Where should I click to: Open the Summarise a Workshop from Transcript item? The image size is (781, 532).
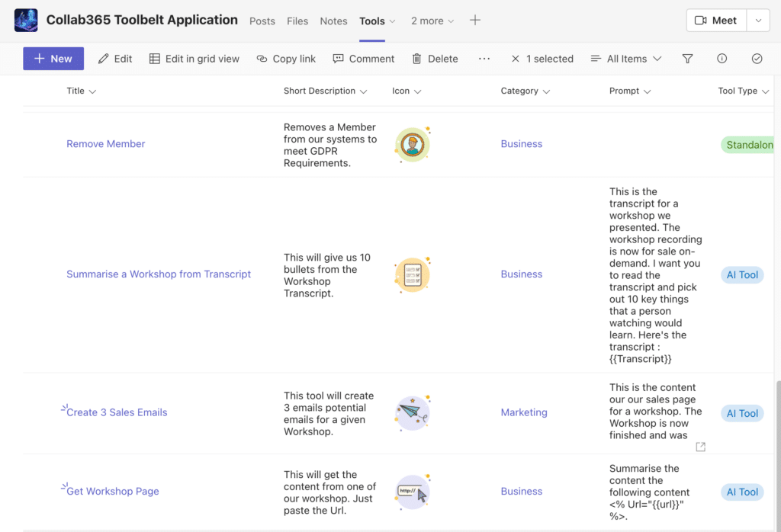tap(159, 274)
